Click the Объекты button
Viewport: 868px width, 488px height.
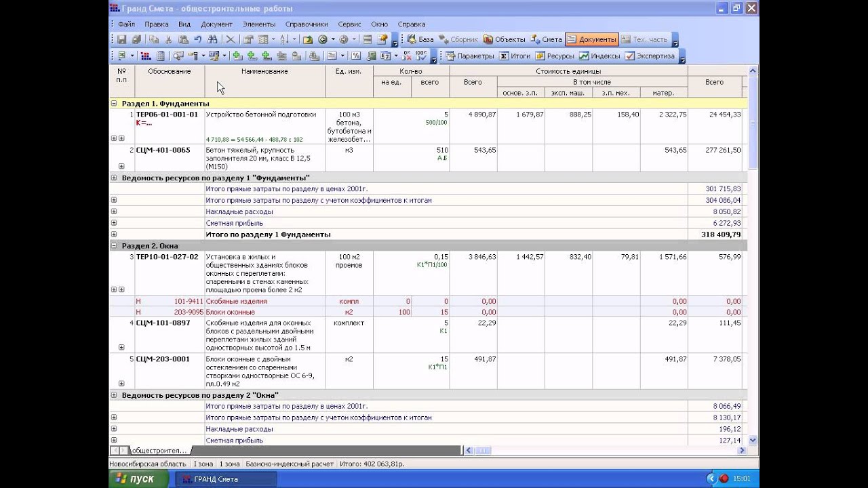point(505,40)
